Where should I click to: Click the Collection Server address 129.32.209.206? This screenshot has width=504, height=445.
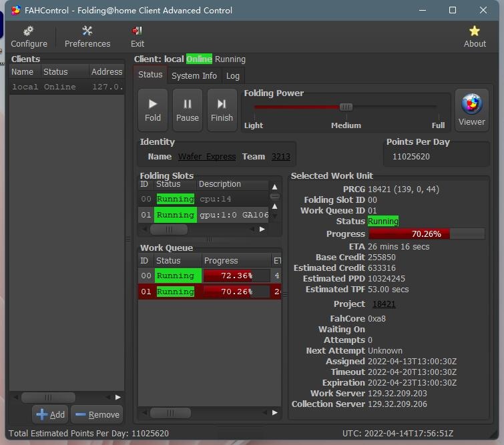point(397,404)
